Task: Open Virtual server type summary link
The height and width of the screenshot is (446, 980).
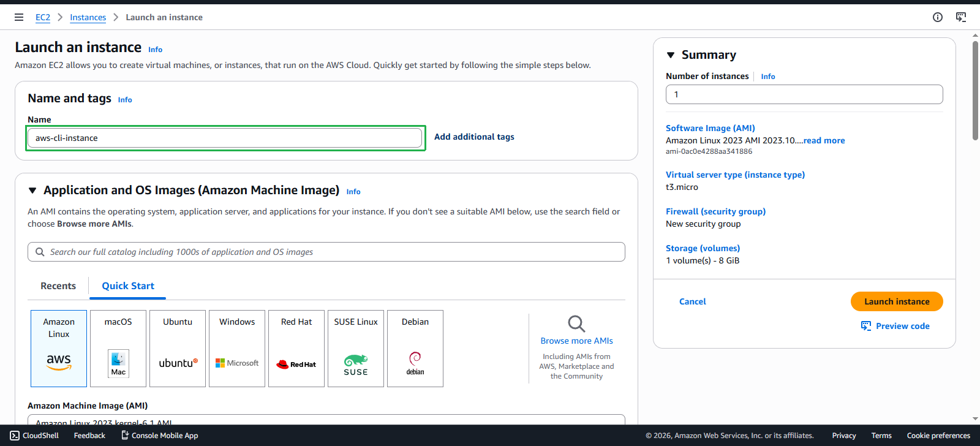Action: [736, 175]
